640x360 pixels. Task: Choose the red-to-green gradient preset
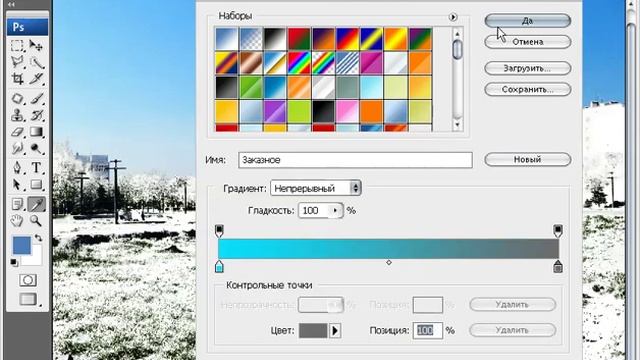pos(299,39)
